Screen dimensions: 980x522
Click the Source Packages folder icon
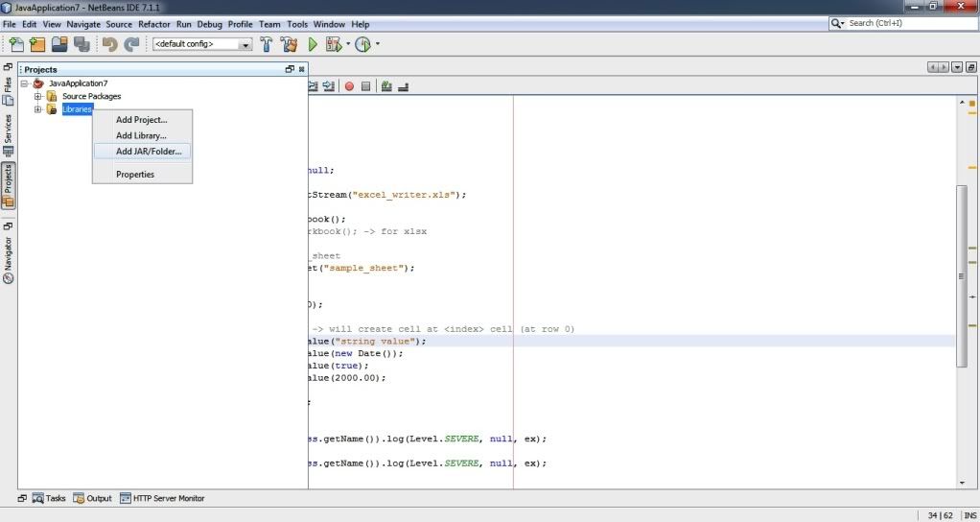click(52, 96)
